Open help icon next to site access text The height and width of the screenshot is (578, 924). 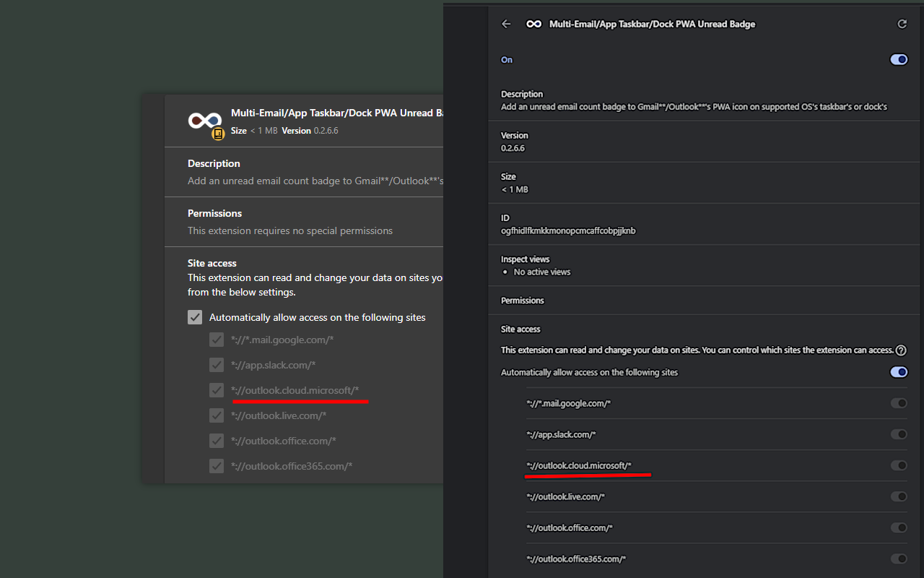pyautogui.click(x=901, y=350)
